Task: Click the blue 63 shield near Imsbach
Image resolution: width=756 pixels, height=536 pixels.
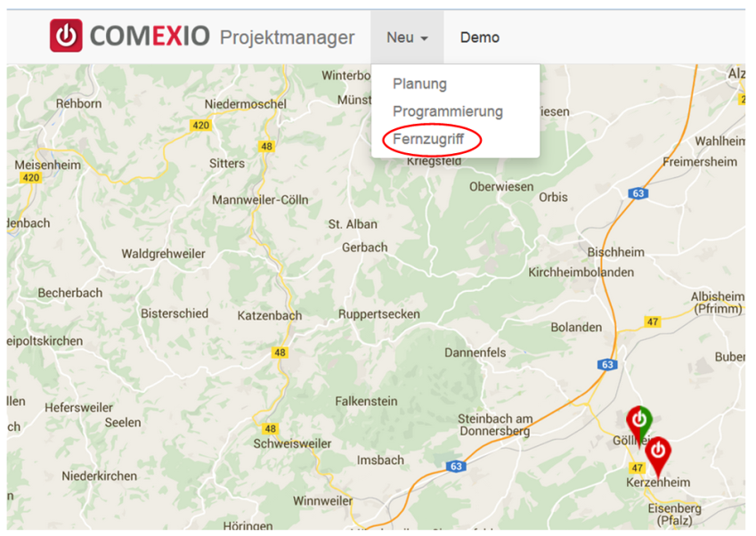Action: tap(456, 467)
